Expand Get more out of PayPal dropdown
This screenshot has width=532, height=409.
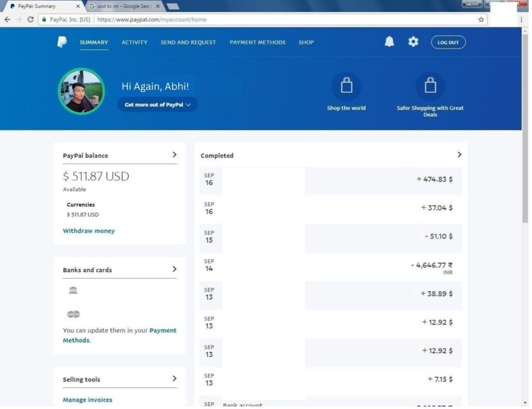pyautogui.click(x=157, y=104)
